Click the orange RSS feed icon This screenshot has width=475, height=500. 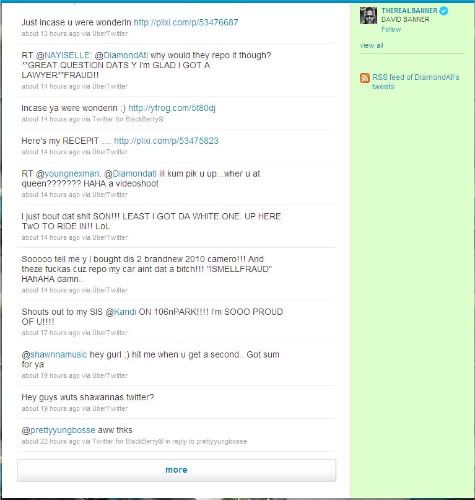(365, 78)
